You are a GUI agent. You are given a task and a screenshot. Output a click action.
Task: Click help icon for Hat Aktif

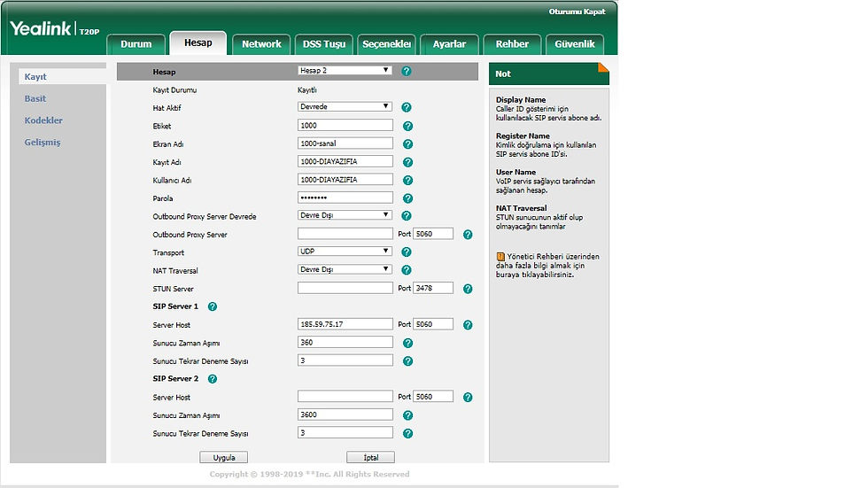(x=407, y=107)
